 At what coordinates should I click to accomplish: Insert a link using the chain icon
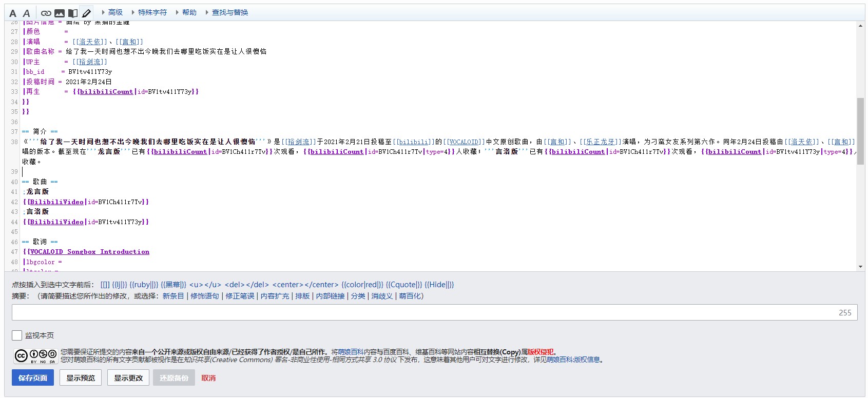[46, 13]
